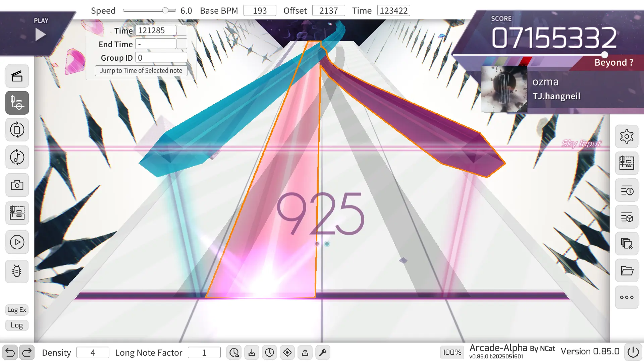Click the small box beside Time field

point(182,31)
